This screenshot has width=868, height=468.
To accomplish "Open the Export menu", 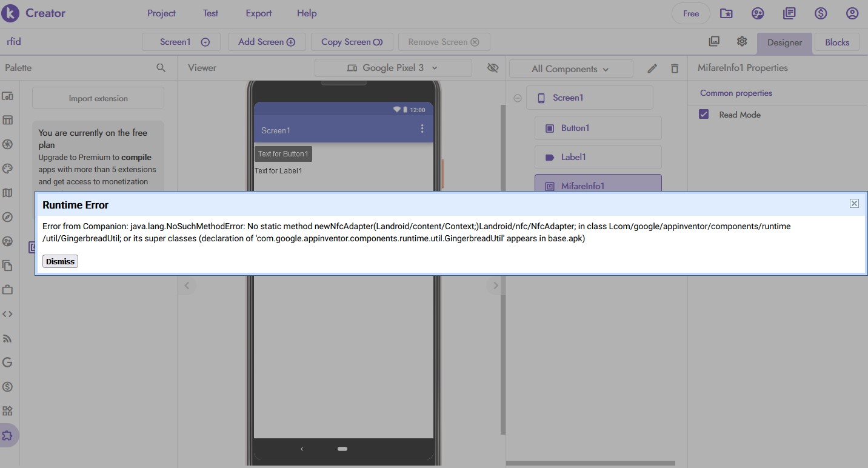I will [259, 13].
